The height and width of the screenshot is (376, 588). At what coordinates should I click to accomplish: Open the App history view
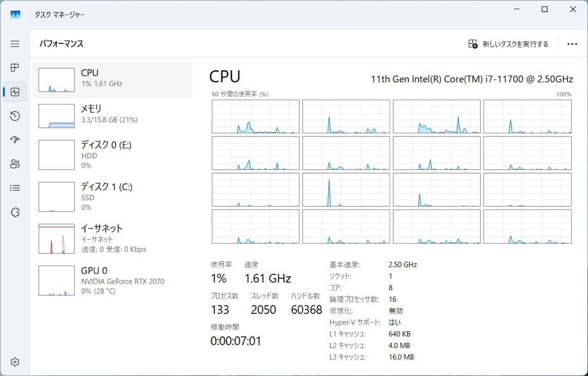click(x=15, y=116)
